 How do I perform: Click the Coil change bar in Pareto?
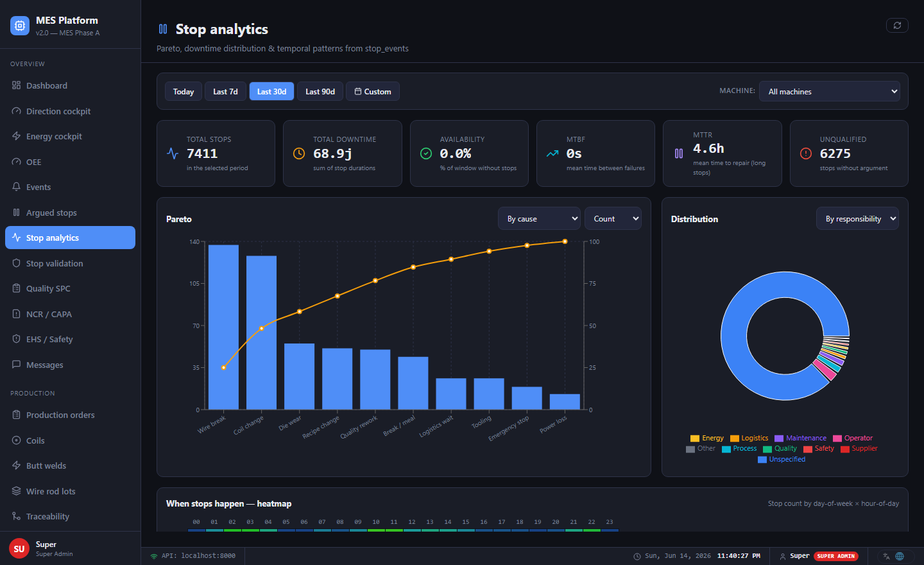coord(261,333)
